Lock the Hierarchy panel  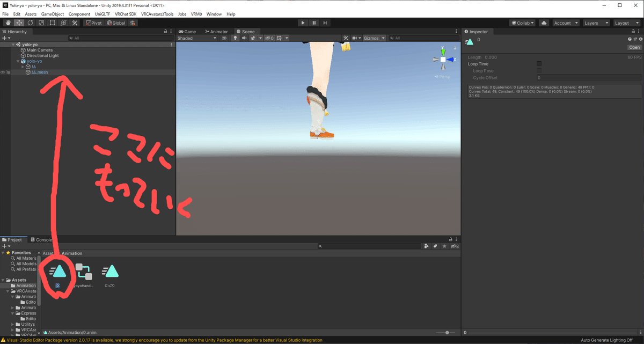[x=166, y=32]
